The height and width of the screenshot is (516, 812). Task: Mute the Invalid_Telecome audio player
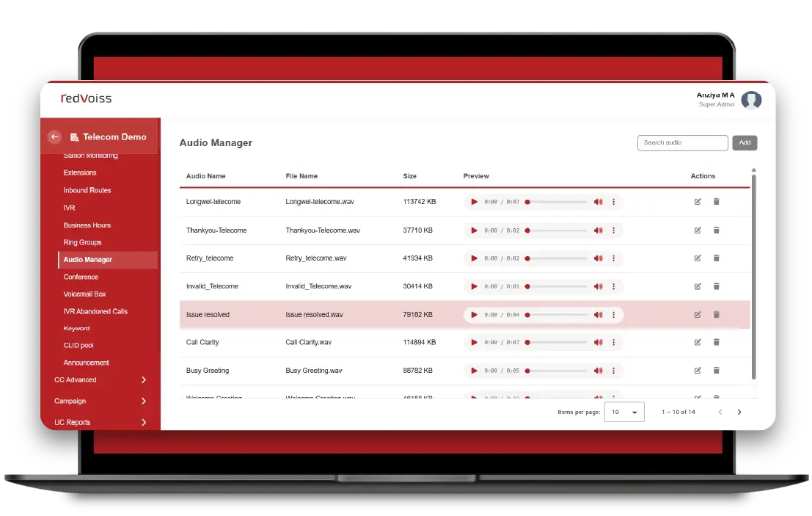coord(598,286)
